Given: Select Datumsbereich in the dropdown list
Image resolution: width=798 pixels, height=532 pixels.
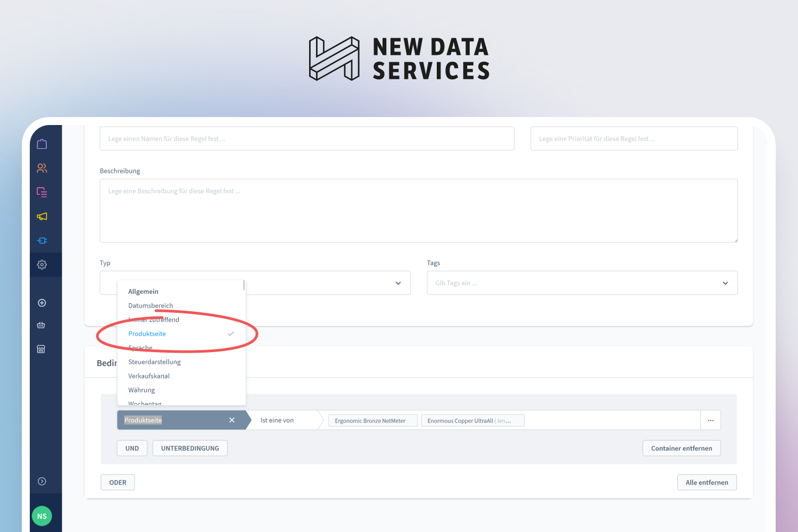Looking at the screenshot, I should click(x=181, y=305).
